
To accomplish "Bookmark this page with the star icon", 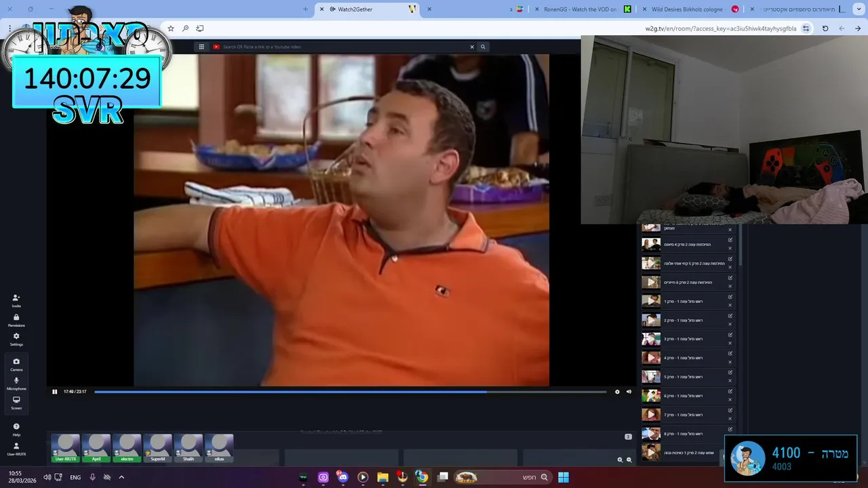I will click(x=171, y=28).
